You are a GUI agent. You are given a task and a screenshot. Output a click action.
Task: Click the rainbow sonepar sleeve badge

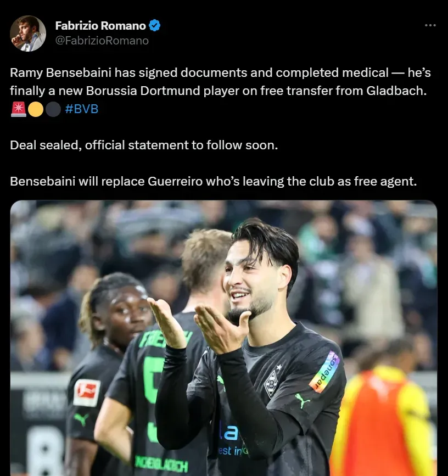[x=324, y=371]
